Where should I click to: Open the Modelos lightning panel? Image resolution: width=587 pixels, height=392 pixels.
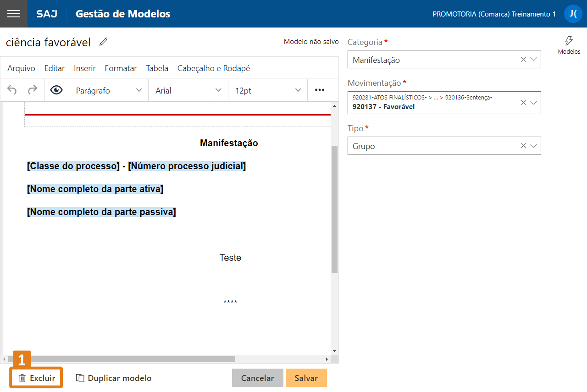(569, 45)
